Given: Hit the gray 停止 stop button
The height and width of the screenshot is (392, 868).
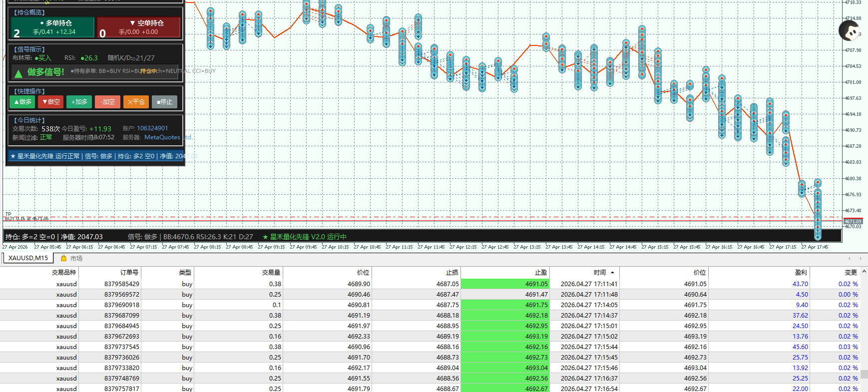Looking at the screenshot, I should click(x=164, y=102).
